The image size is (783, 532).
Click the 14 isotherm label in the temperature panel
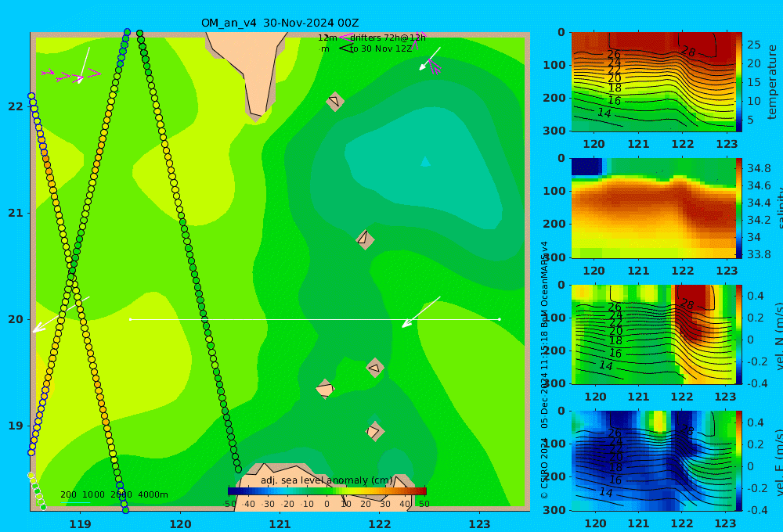coord(604,113)
